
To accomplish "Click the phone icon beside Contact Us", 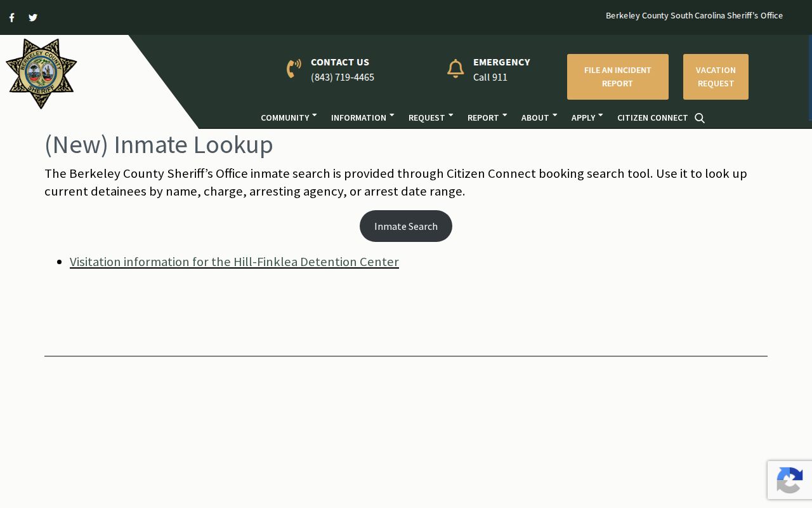I will click(294, 69).
